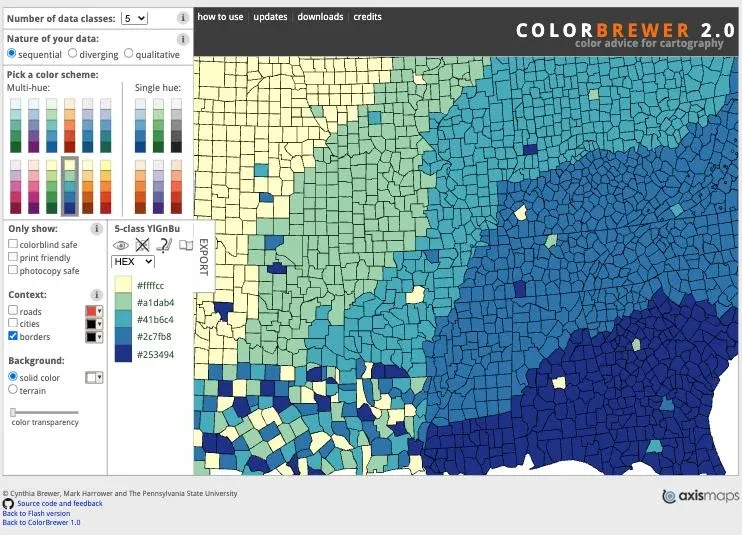Click the question-mark laptop LCD indicator icon
Viewport: 742px width, 535px height.
[164, 245]
